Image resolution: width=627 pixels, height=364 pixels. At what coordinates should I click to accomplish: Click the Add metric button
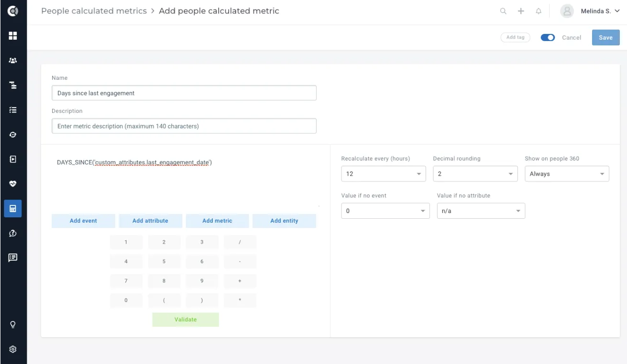(217, 221)
